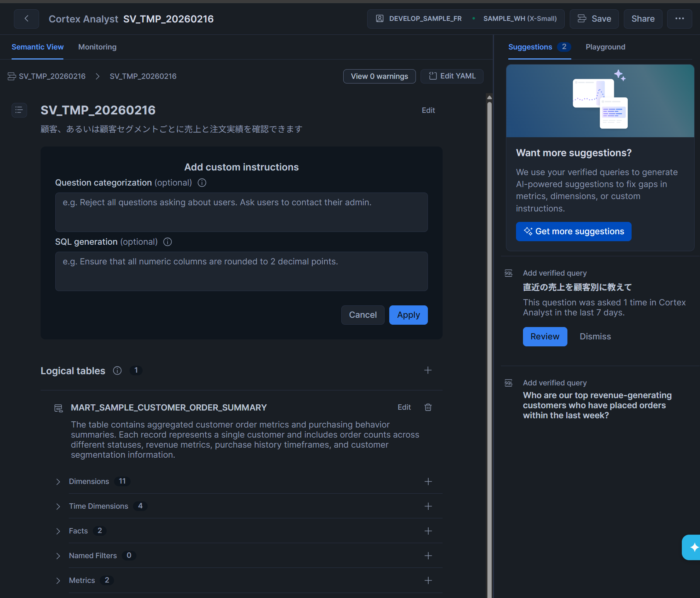Open the Suggestions tab
Screen dimensions: 700x598
coord(539,47)
